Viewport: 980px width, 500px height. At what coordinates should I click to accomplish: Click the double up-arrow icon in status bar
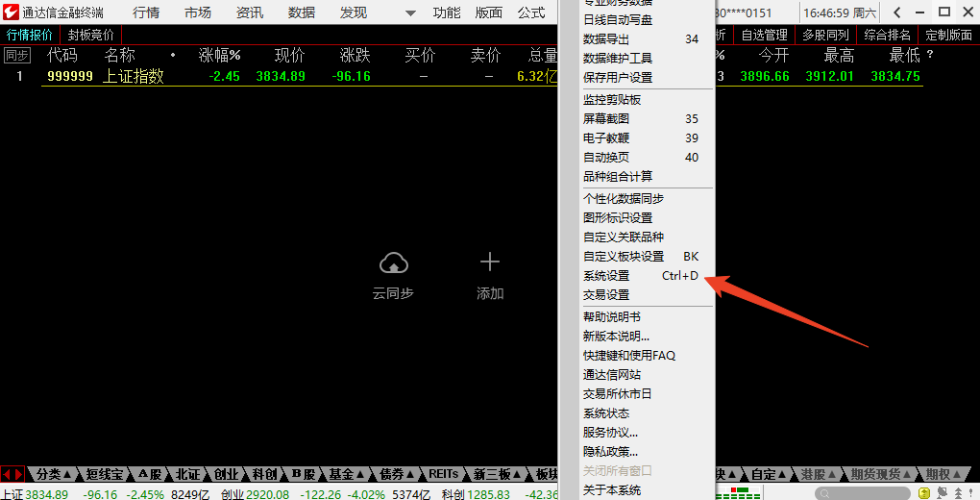click(958, 493)
